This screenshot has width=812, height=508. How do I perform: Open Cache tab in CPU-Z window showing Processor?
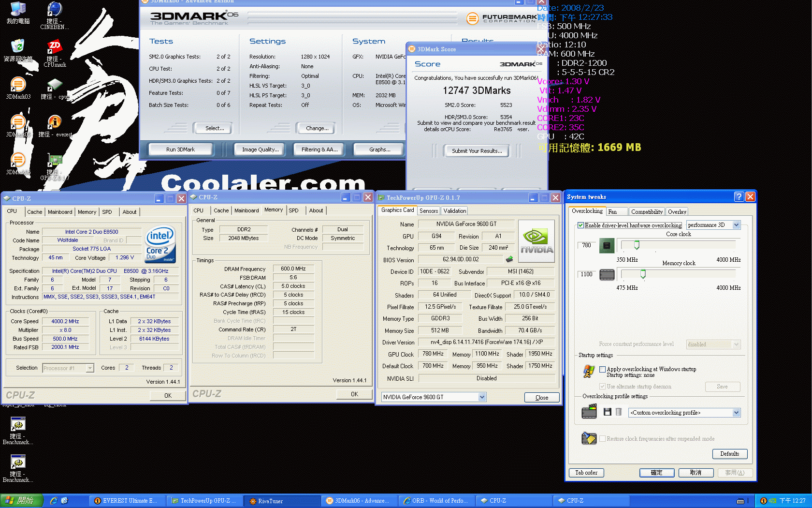pos(34,212)
